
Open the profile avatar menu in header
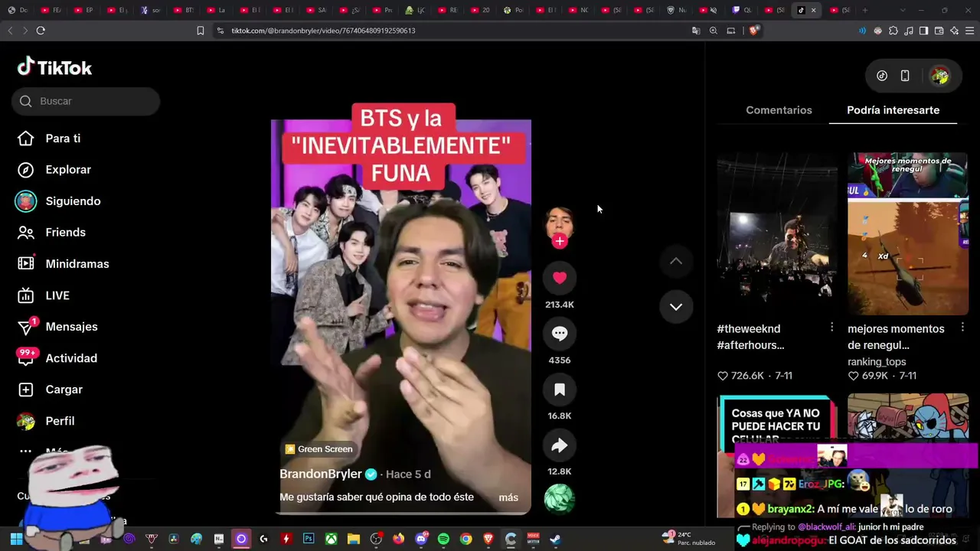tap(939, 76)
